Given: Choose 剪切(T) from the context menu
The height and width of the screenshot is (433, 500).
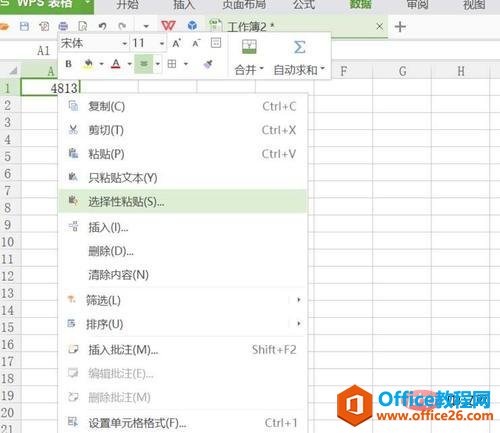Looking at the screenshot, I should point(182,130).
